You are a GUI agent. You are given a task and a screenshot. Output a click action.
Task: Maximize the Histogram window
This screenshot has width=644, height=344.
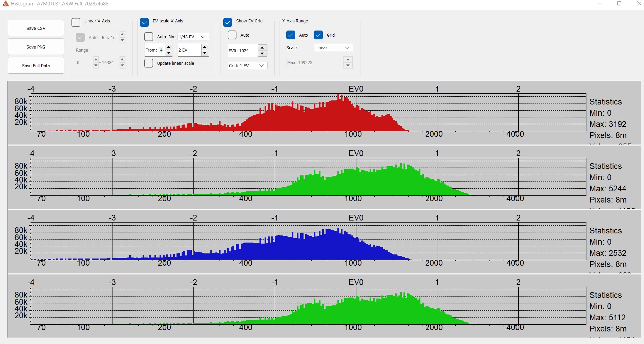tap(619, 4)
